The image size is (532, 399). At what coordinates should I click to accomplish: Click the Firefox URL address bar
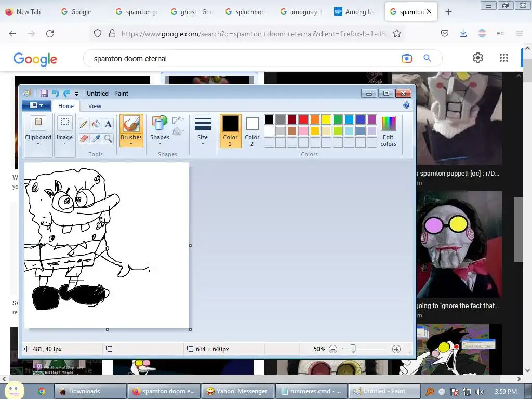(x=254, y=34)
